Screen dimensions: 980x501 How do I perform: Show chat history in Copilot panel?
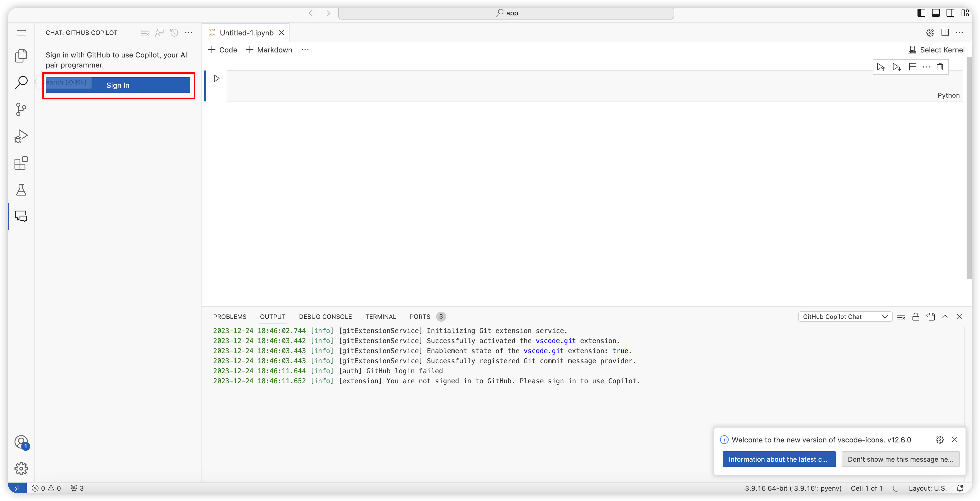point(174,33)
